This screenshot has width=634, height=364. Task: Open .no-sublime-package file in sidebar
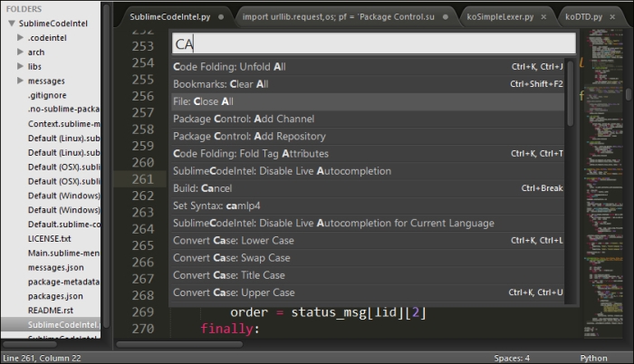[64, 110]
